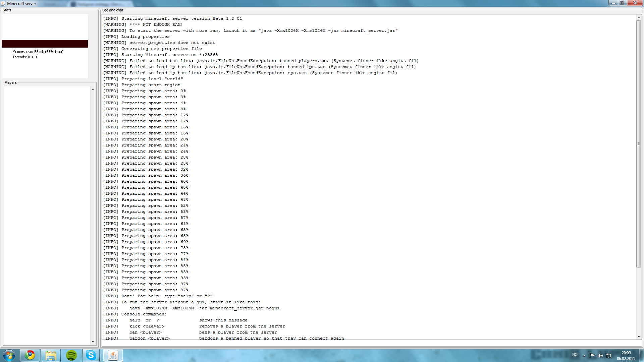This screenshot has width=644, height=362.
Task: Close the Minecraft server window
Action: pyautogui.click(x=635, y=3)
